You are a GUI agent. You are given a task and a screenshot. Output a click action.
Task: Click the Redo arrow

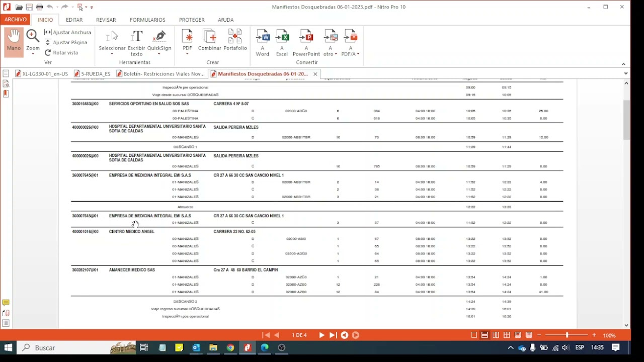pos(64,7)
